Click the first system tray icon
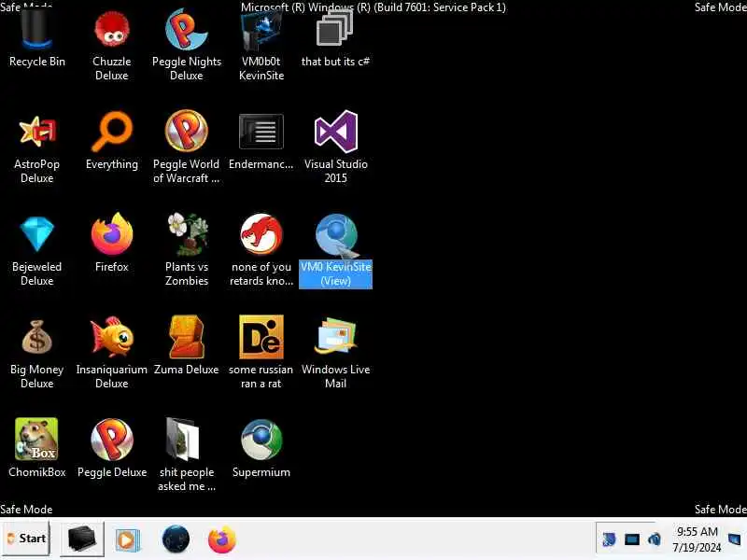The width and height of the screenshot is (747, 560). 609,539
